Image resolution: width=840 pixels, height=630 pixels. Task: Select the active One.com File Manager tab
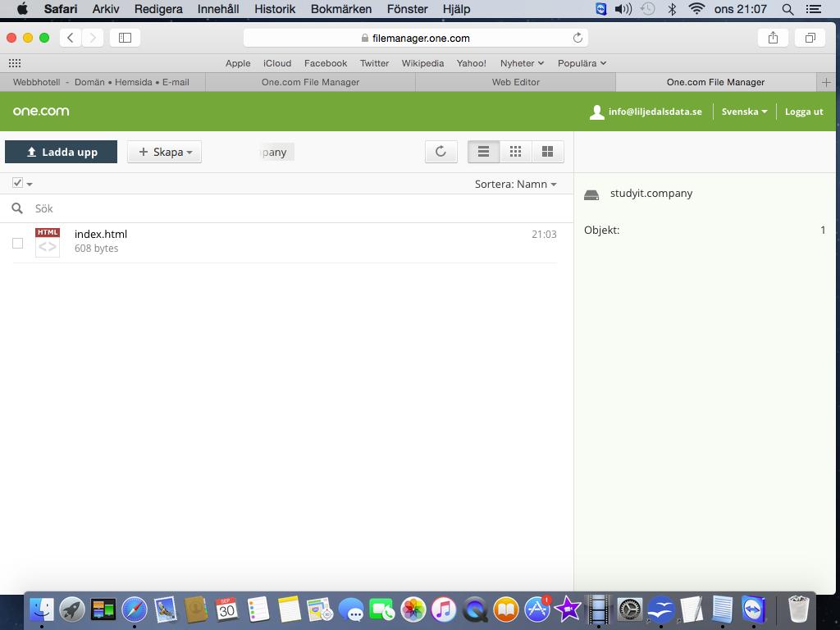715,82
